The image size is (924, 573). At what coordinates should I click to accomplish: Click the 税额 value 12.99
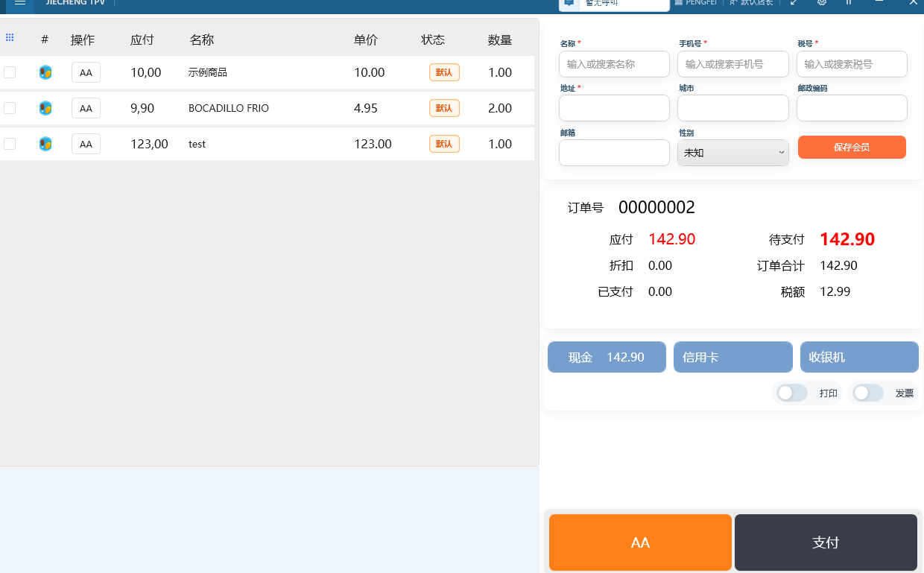pos(835,291)
